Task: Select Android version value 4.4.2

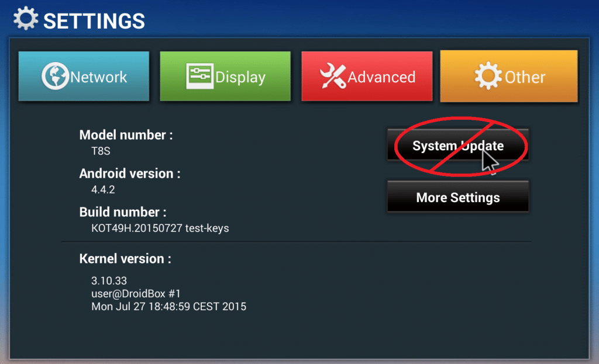Action: tap(103, 190)
